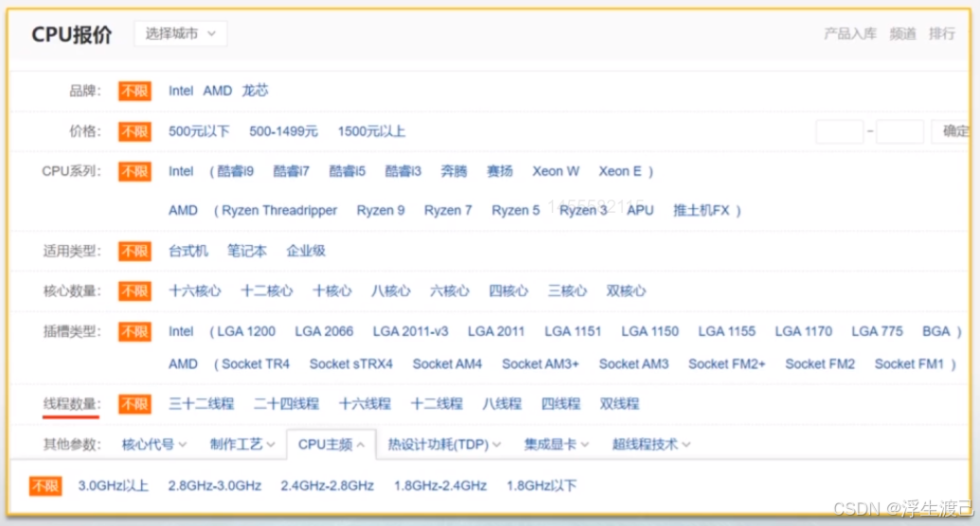Viewport: 980px width, 526px height.
Task: Choose price range 500元以下
Action: (199, 131)
